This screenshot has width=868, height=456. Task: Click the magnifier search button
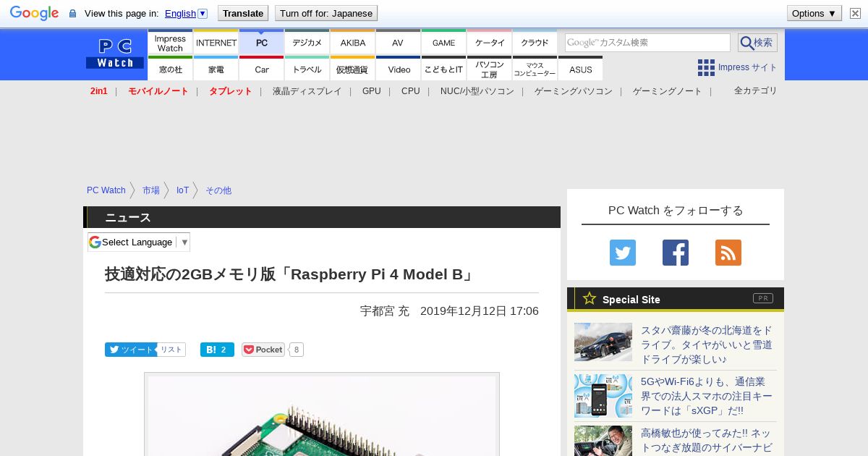click(x=757, y=43)
